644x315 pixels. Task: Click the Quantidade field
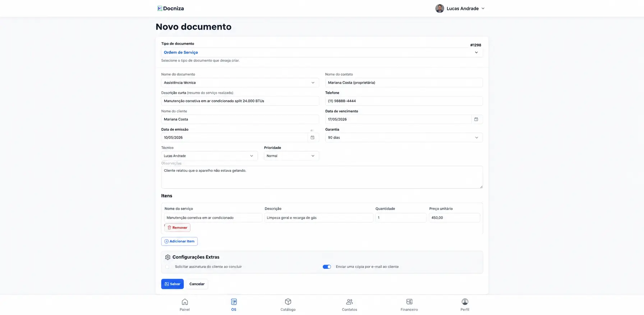[x=401, y=218]
